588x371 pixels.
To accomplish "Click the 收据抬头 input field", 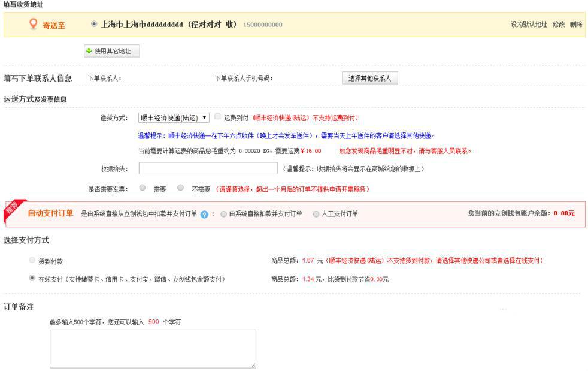I will [x=208, y=168].
